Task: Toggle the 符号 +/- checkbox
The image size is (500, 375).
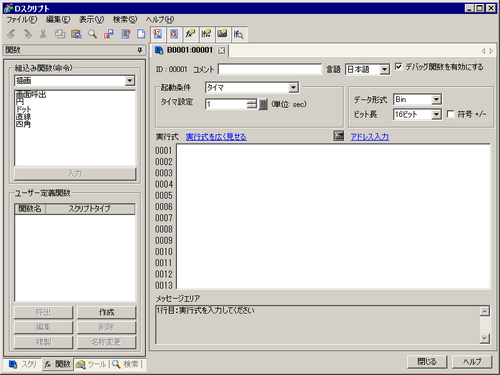Action: [450, 114]
